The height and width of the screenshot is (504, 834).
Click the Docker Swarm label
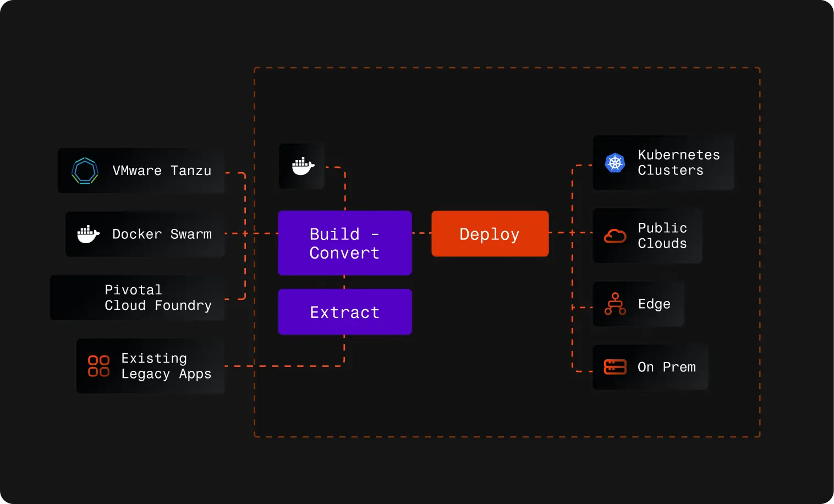[162, 234]
